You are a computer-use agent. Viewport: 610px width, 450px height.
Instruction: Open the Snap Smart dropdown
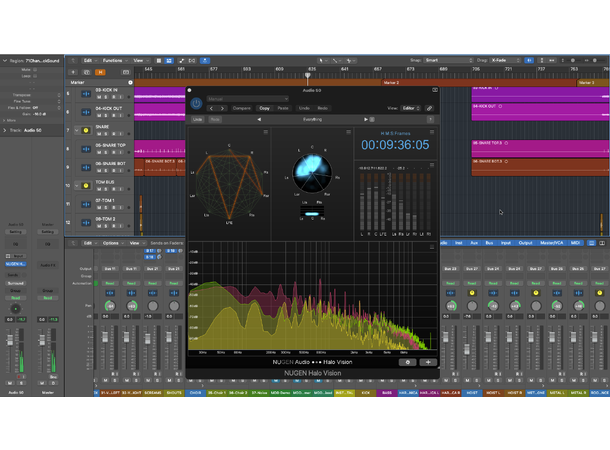click(448, 60)
